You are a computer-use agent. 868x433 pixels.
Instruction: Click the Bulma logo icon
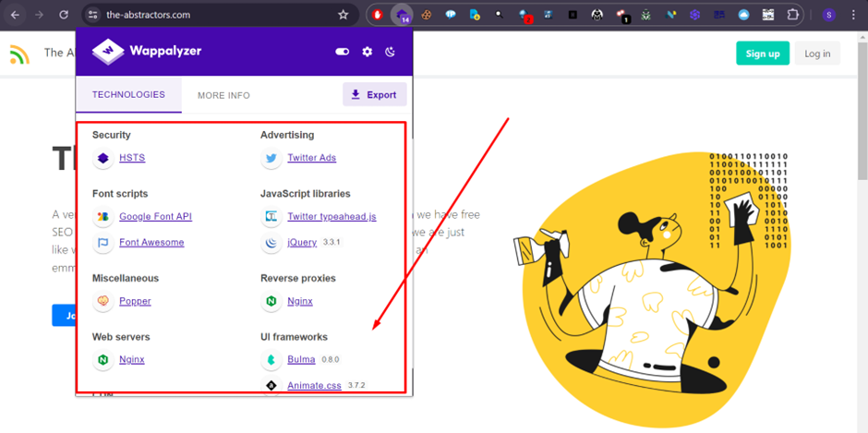[271, 360]
